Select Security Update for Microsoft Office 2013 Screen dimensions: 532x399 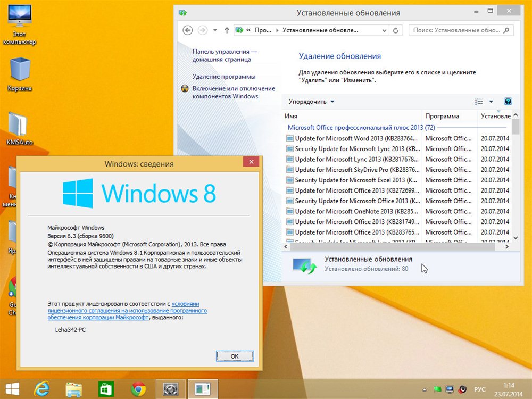click(397, 201)
